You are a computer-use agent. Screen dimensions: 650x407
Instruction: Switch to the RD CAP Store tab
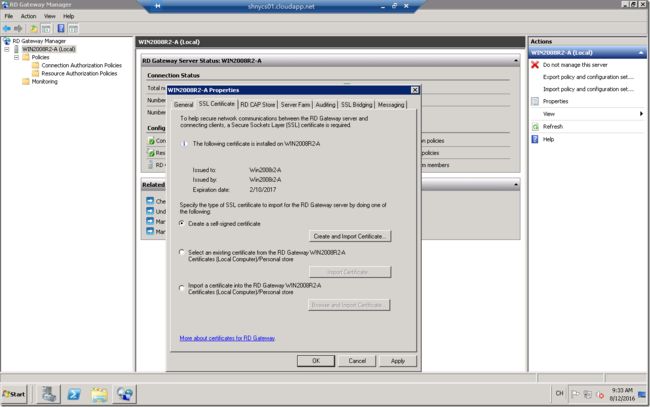[257, 105]
